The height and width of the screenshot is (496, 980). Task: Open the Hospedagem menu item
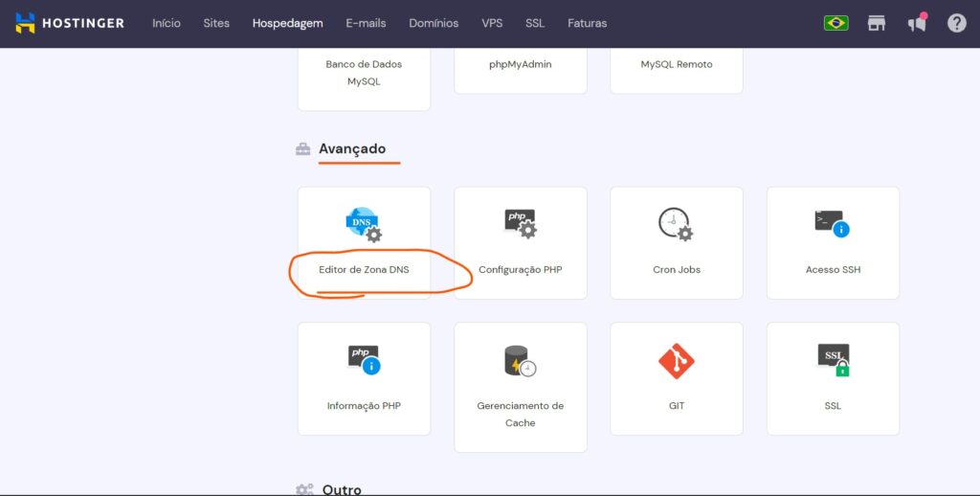click(x=287, y=23)
